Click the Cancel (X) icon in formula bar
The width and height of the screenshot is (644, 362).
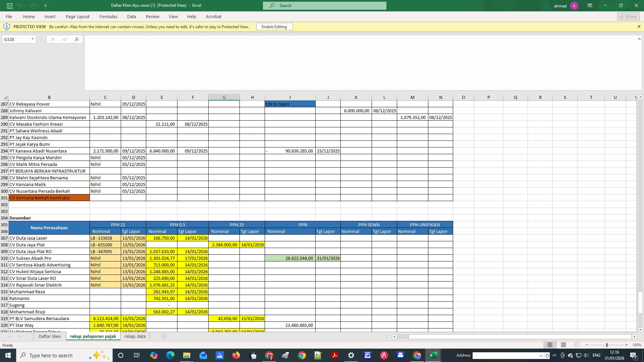point(52,39)
